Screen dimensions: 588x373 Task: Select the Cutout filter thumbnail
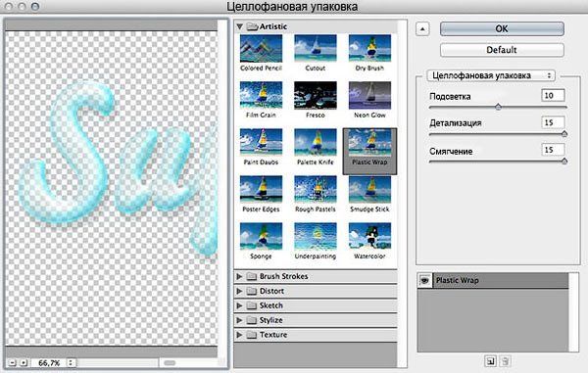[x=316, y=48]
